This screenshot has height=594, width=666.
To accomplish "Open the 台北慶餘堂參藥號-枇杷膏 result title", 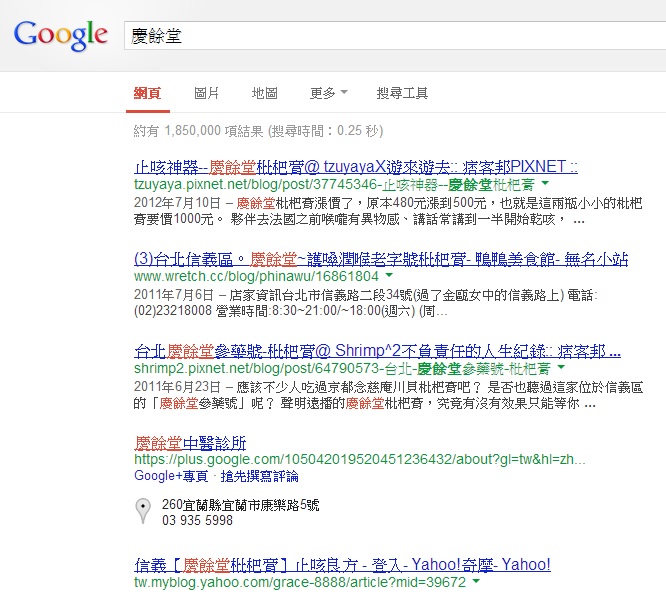I will [378, 351].
